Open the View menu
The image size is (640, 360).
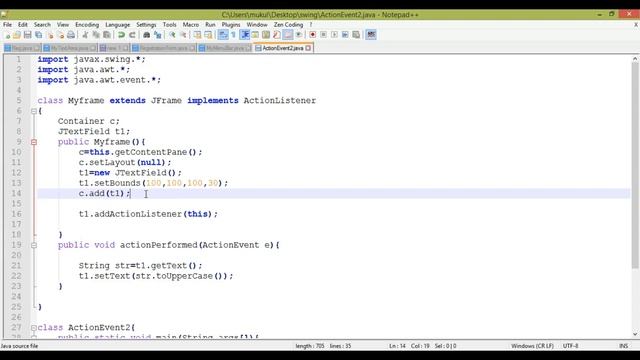(x=63, y=25)
